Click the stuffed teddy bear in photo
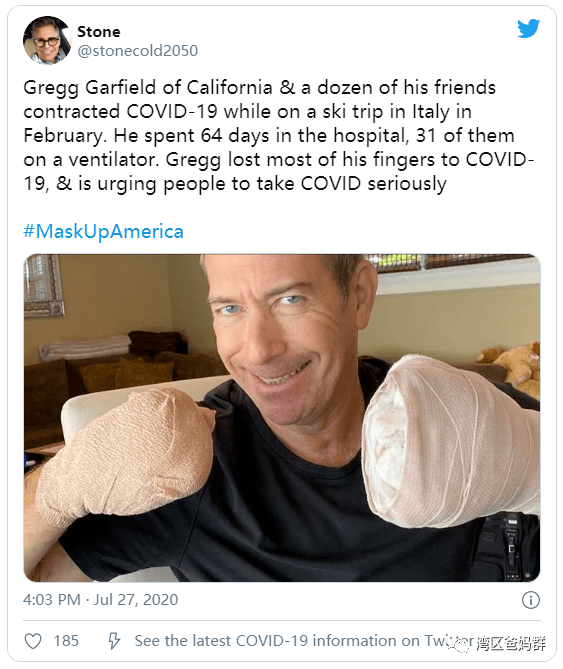This screenshot has width=563, height=669. (512, 367)
